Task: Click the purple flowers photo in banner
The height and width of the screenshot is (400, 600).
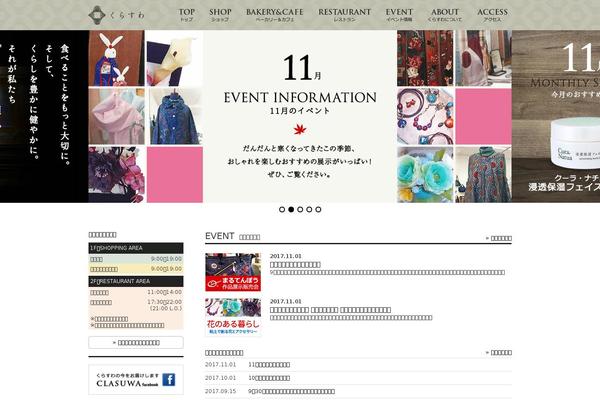Action: pyautogui.click(x=116, y=175)
